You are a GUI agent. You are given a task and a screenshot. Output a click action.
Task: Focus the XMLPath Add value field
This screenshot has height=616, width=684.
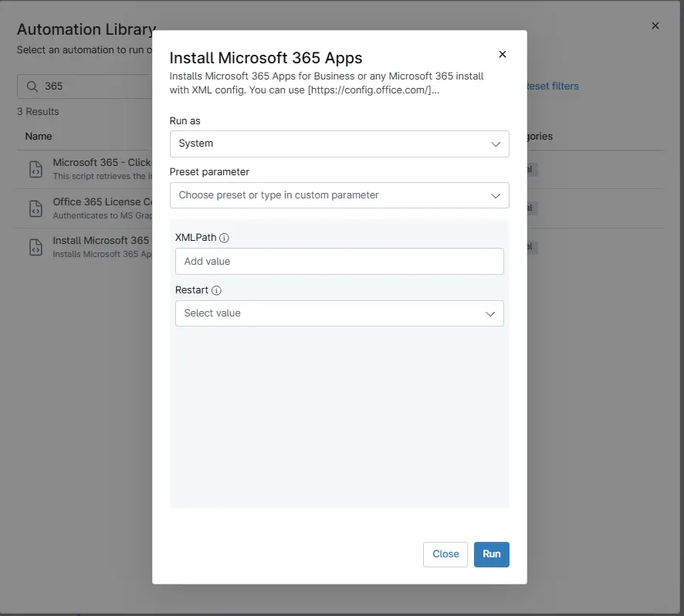click(x=339, y=262)
